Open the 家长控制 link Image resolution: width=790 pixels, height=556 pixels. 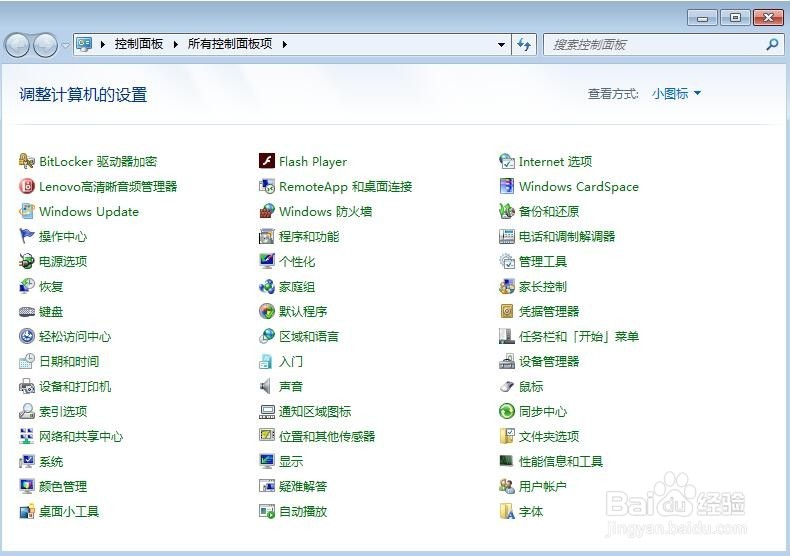[x=543, y=287]
